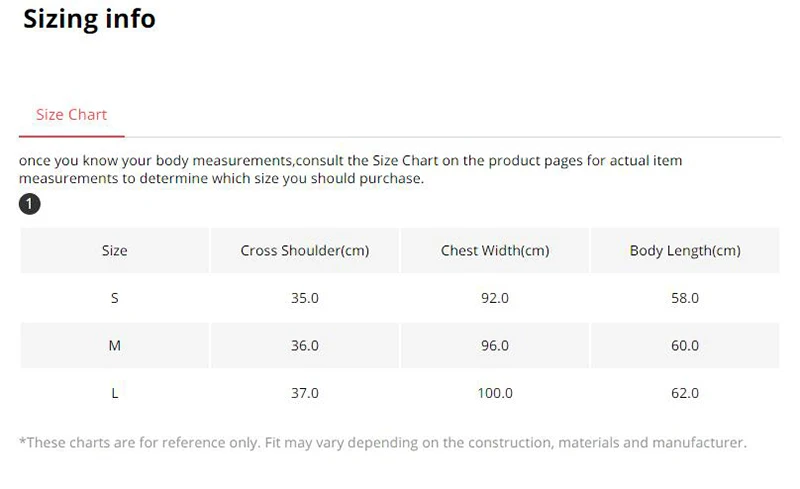Click the number 1 circle badge
The image size is (800, 489).
tap(30, 204)
